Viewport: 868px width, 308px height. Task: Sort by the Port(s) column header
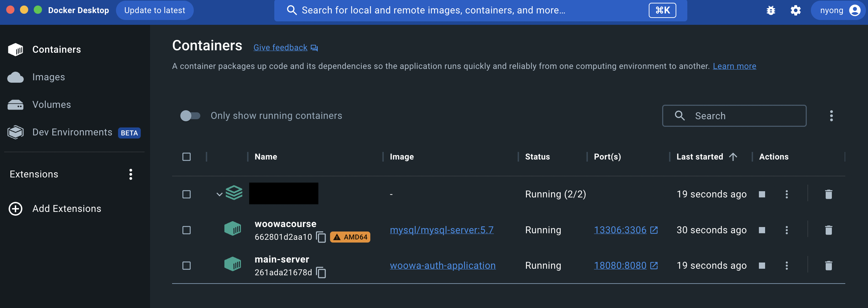[607, 157]
